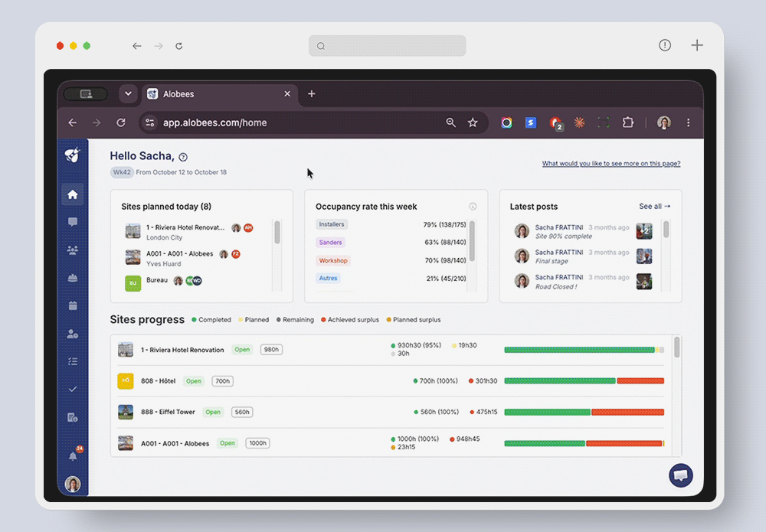Click See all latest posts link

(655, 207)
